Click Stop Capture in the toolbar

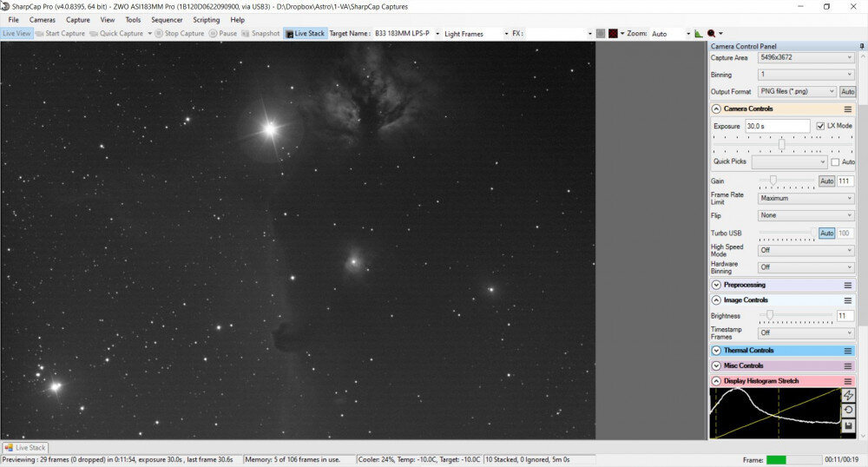coord(180,33)
